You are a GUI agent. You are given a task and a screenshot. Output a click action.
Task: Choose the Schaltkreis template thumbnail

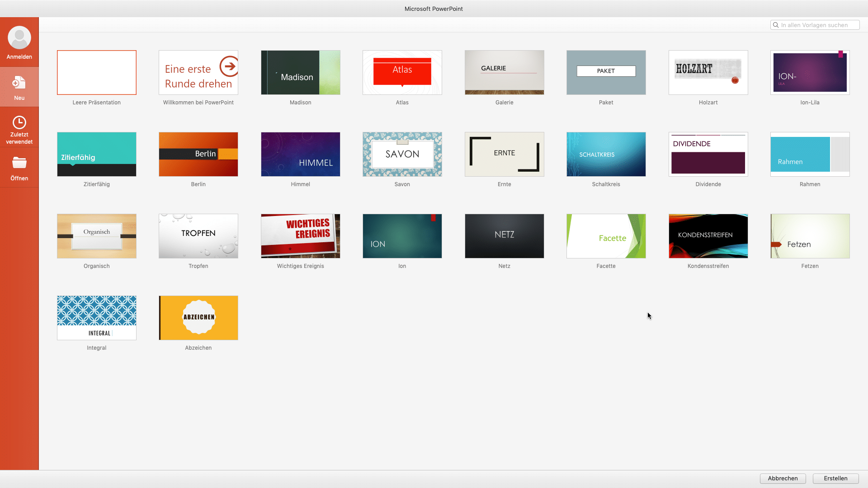(x=606, y=155)
